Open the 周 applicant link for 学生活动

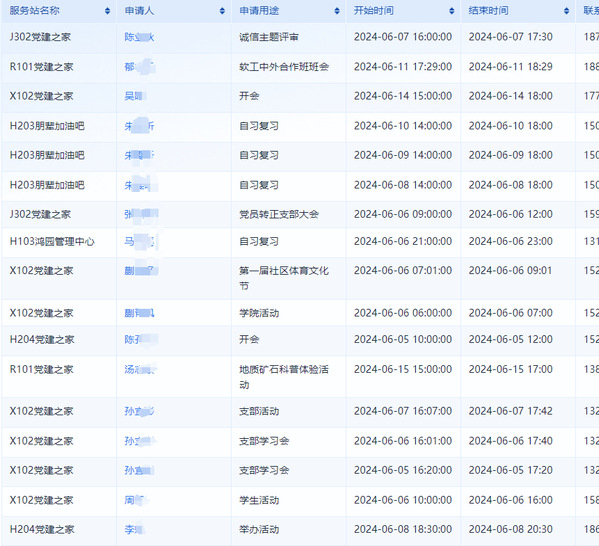tap(136, 500)
